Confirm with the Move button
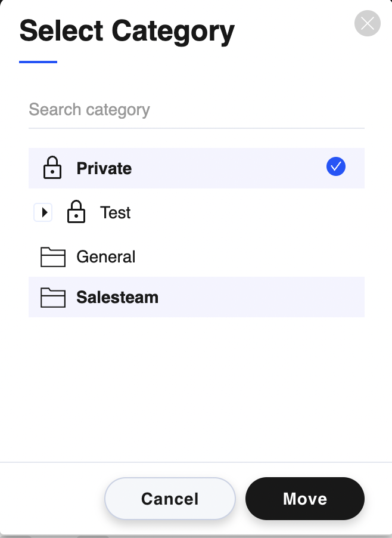 pyautogui.click(x=304, y=499)
